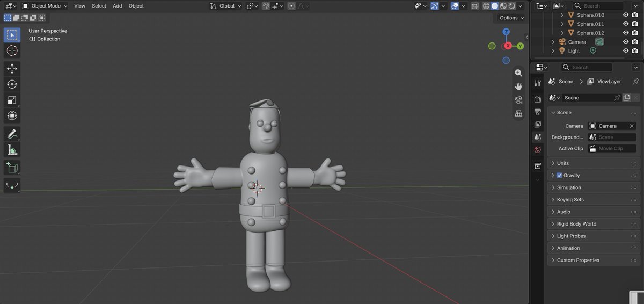Open the viewport shading options dropdown
Image resolution: width=644 pixels, height=304 pixels.
coord(521,6)
